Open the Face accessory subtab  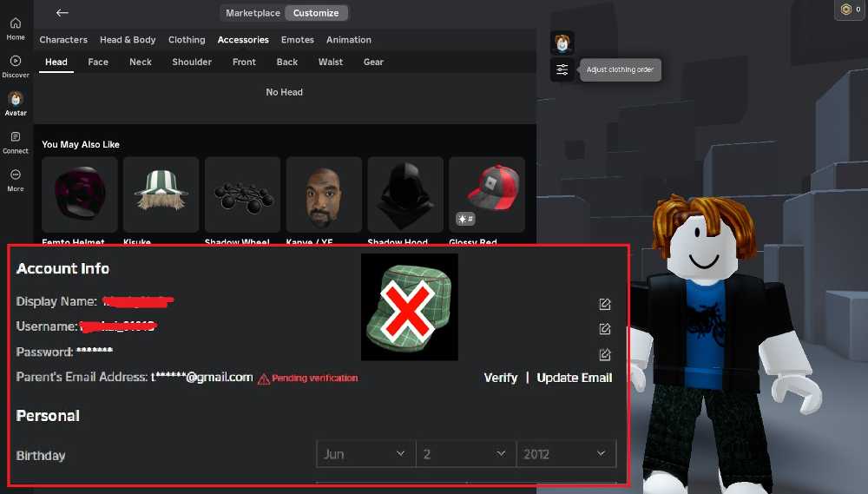98,62
